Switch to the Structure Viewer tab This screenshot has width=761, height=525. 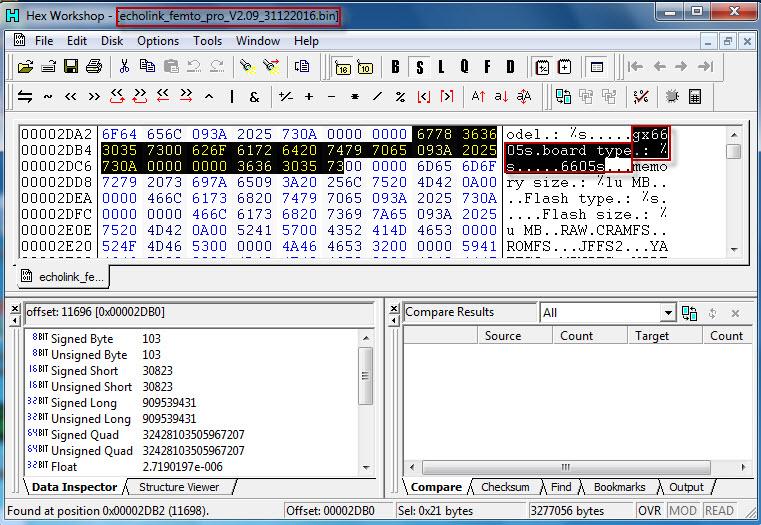pos(179,487)
